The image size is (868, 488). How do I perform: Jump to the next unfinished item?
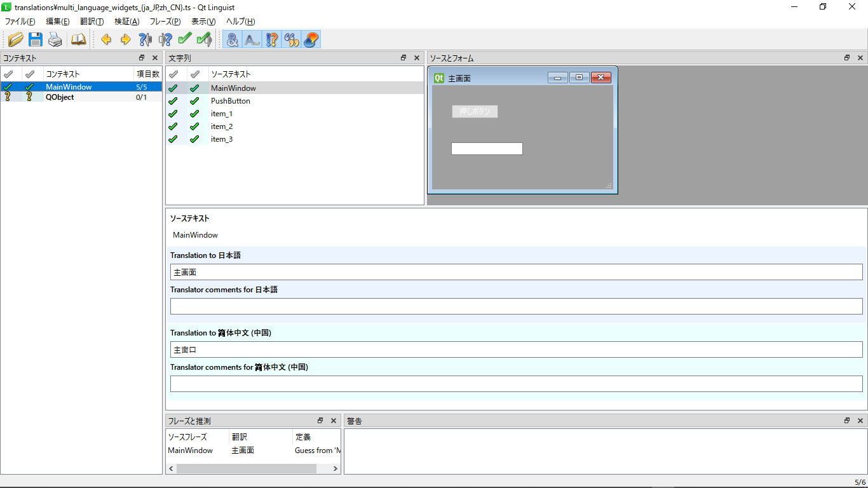[165, 39]
